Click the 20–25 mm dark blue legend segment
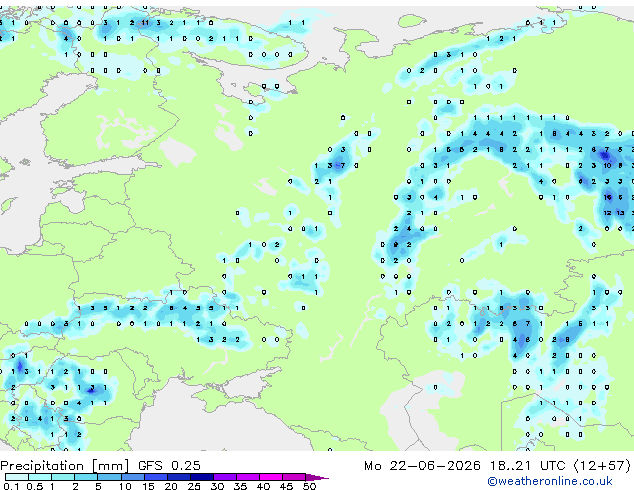634x490 pixels. 178,477
